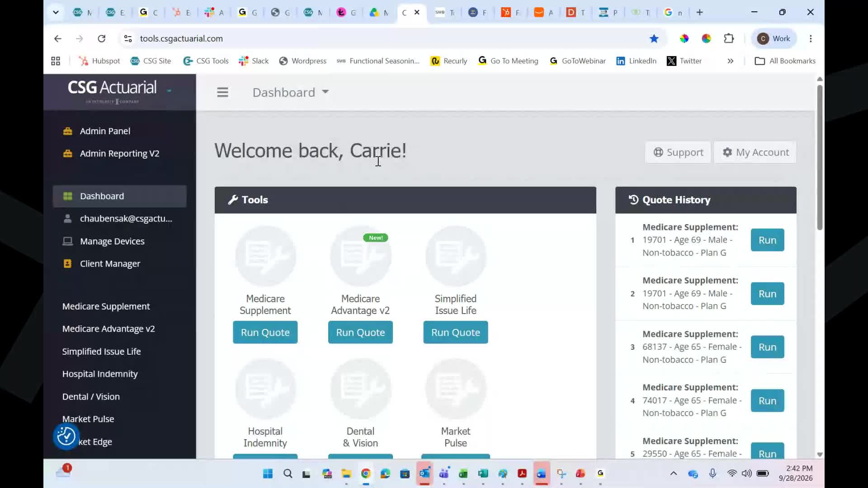Open Recurly bookmark
The height and width of the screenshot is (488, 868).
pyautogui.click(x=449, y=61)
